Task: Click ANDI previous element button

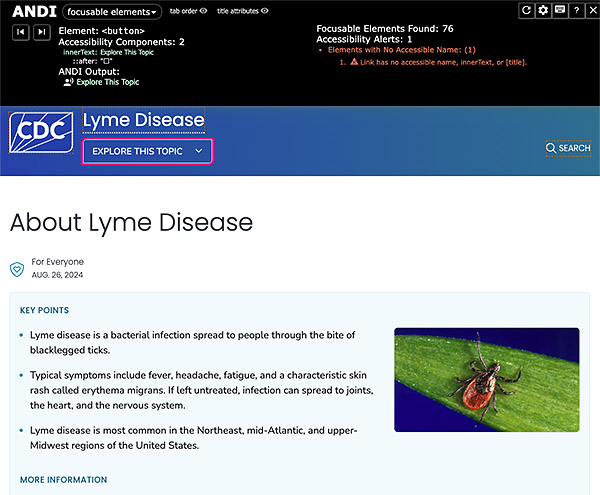Action: pyautogui.click(x=20, y=32)
